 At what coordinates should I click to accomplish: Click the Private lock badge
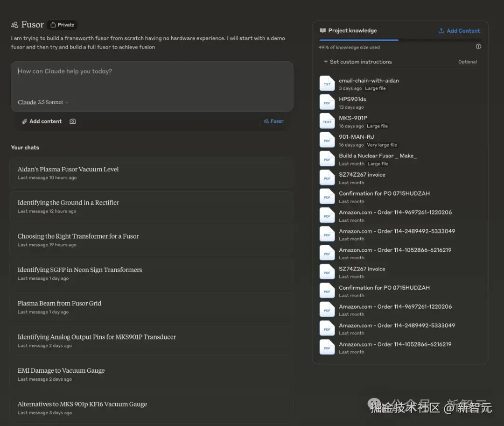point(63,25)
